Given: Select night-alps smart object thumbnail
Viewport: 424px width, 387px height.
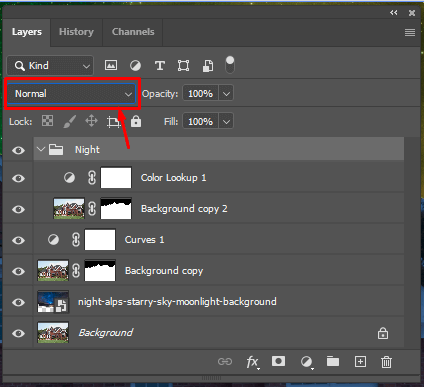Looking at the screenshot, I should tap(53, 302).
